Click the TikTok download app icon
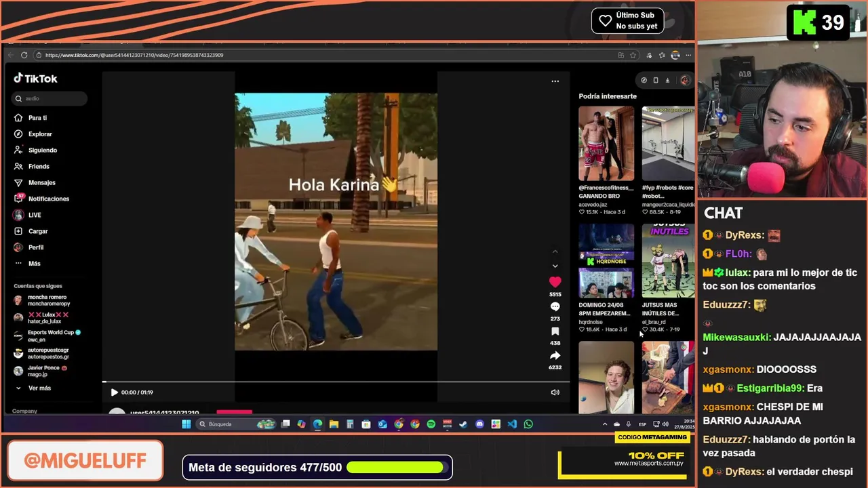The image size is (868, 488). point(667,81)
